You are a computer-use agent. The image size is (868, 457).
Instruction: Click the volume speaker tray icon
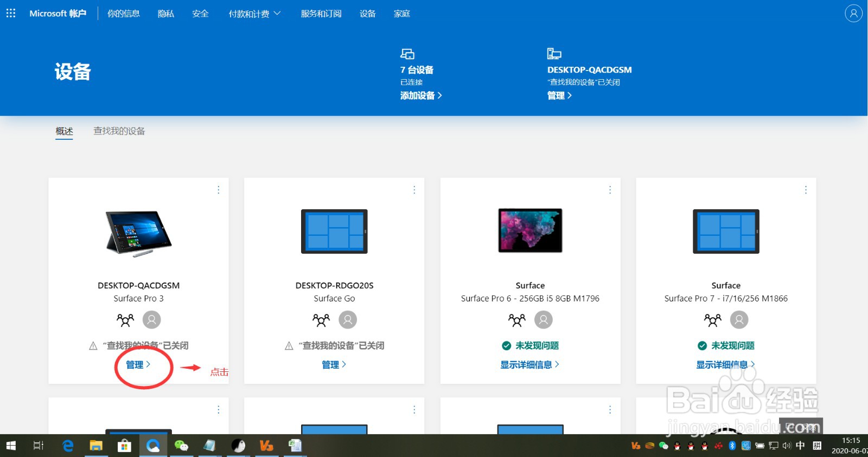(787, 446)
